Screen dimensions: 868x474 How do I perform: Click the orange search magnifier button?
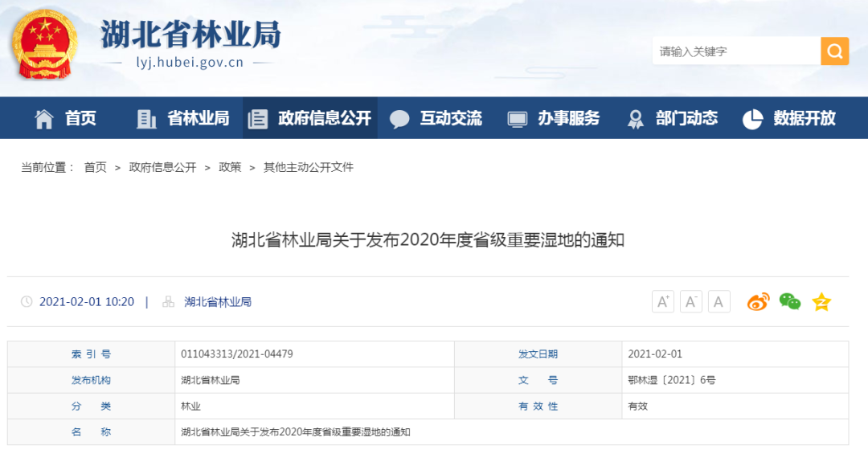(834, 51)
